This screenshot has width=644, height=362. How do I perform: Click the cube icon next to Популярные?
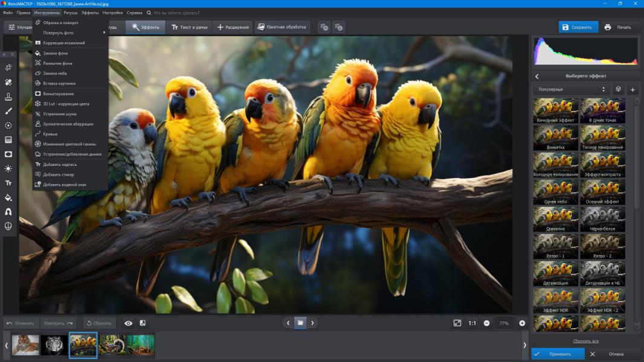click(618, 89)
